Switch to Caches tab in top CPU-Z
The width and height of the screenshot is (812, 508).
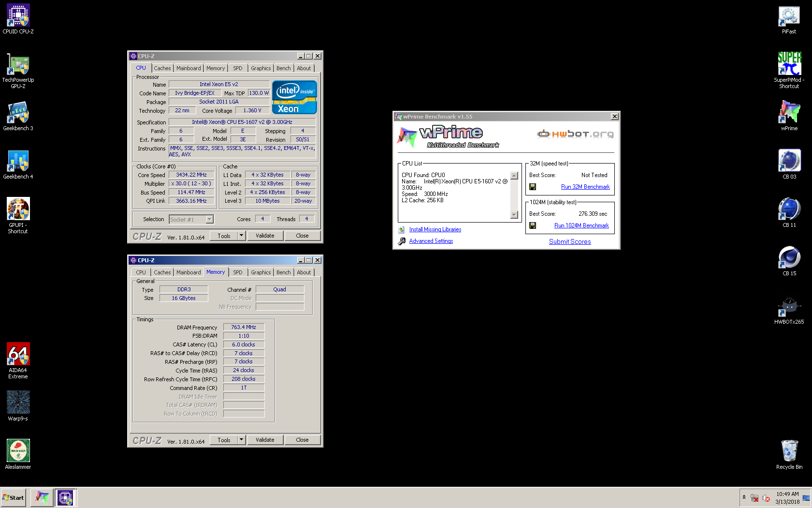tap(162, 68)
